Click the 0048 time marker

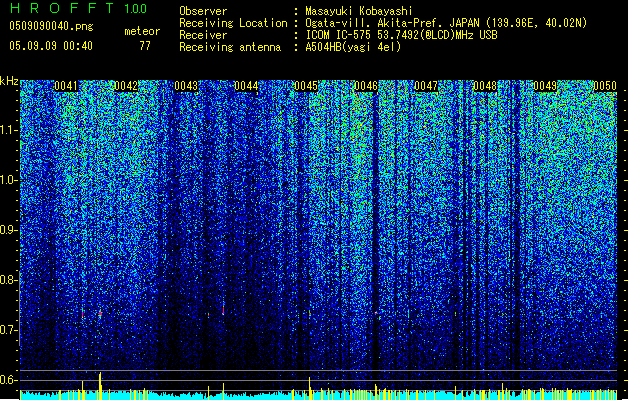(485, 86)
